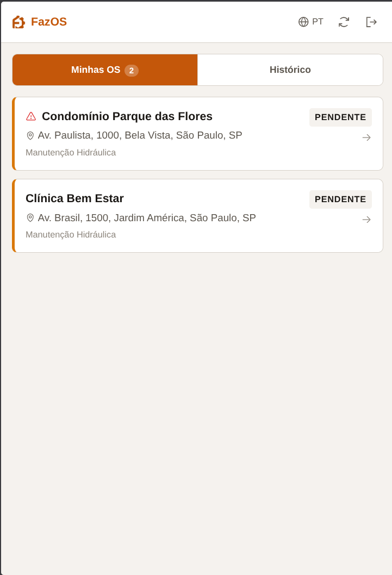Refresh the work orders list
This screenshot has width=392, height=575.
pyautogui.click(x=344, y=22)
